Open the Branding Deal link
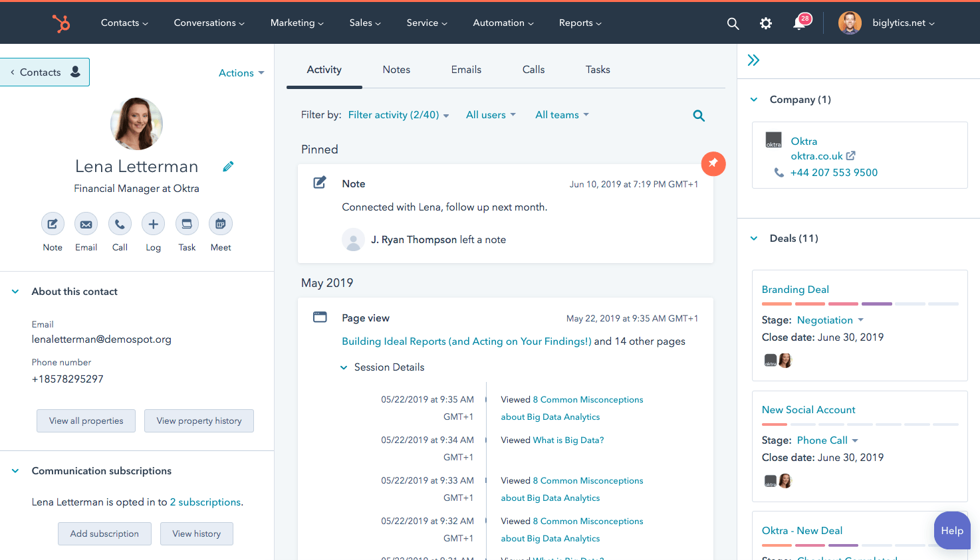Screen dimensions: 980x560 point(795,290)
